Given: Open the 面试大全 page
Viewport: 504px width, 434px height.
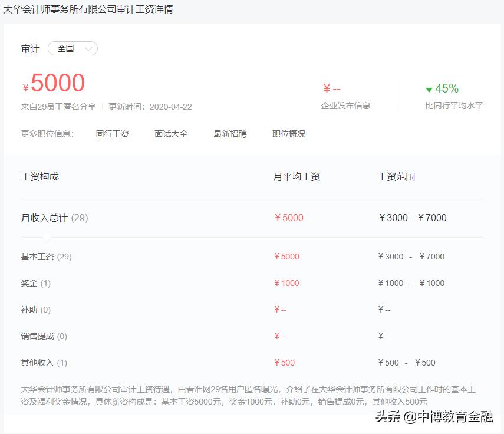Looking at the screenshot, I should [170, 134].
